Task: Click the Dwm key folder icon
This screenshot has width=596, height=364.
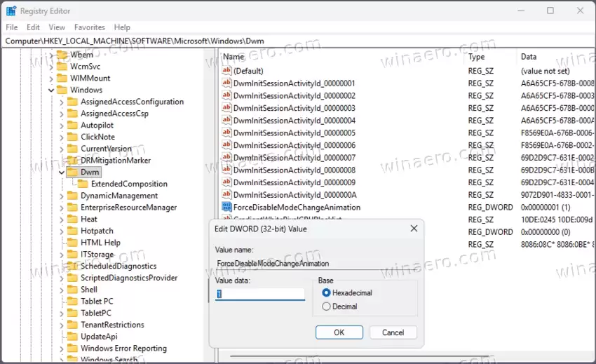Action: pyautogui.click(x=72, y=173)
